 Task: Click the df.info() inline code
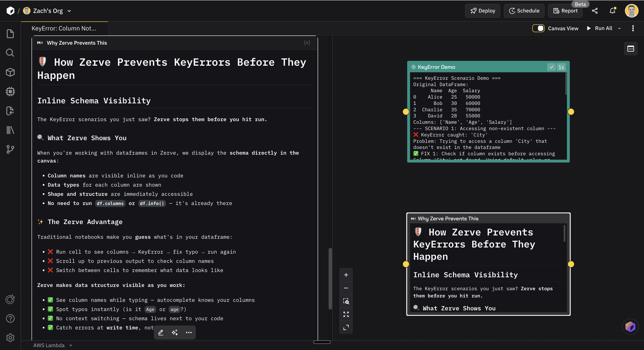pos(152,203)
